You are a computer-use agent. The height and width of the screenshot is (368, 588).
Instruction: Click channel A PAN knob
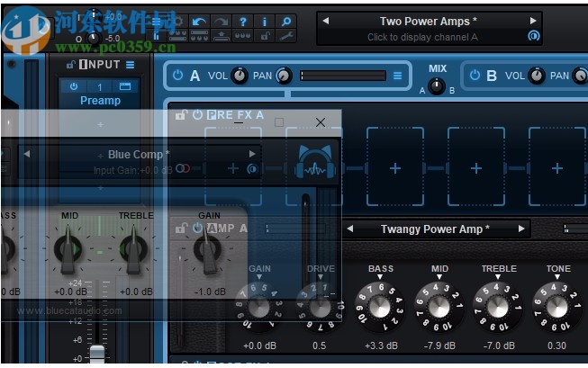284,76
